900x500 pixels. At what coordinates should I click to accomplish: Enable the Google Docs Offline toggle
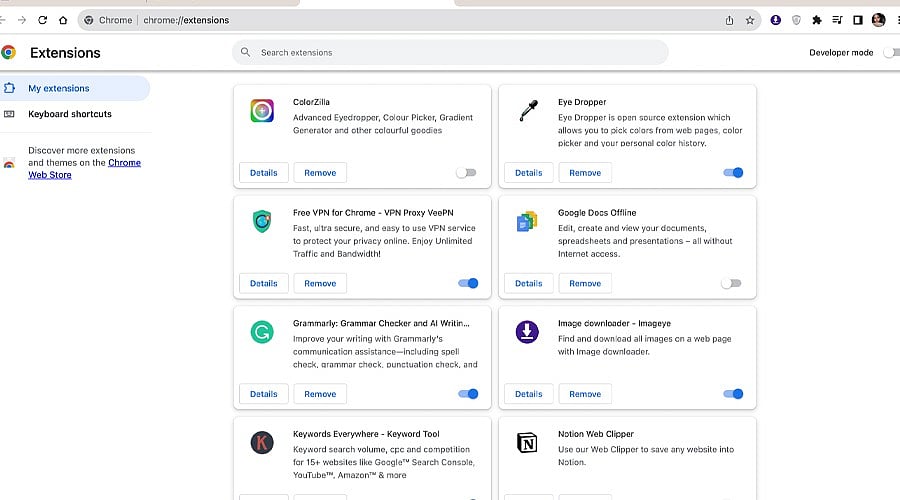tap(731, 283)
